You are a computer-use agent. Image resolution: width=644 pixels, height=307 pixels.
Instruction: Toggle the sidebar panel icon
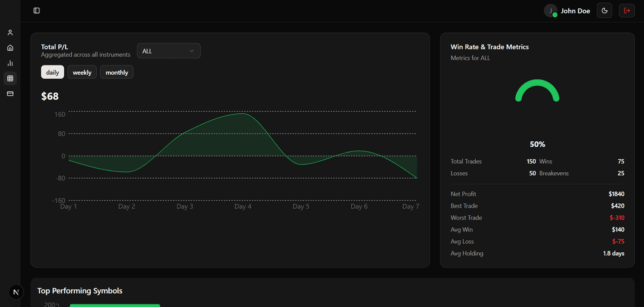pos(37,11)
